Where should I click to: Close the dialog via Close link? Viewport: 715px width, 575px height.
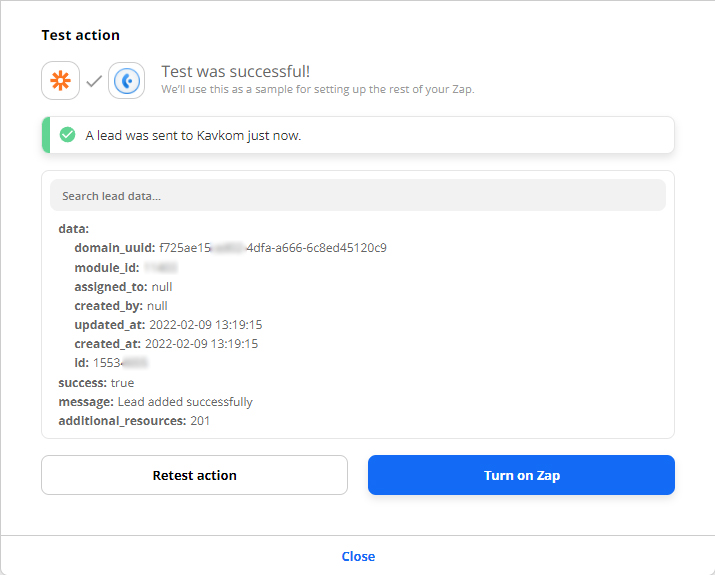[357, 556]
